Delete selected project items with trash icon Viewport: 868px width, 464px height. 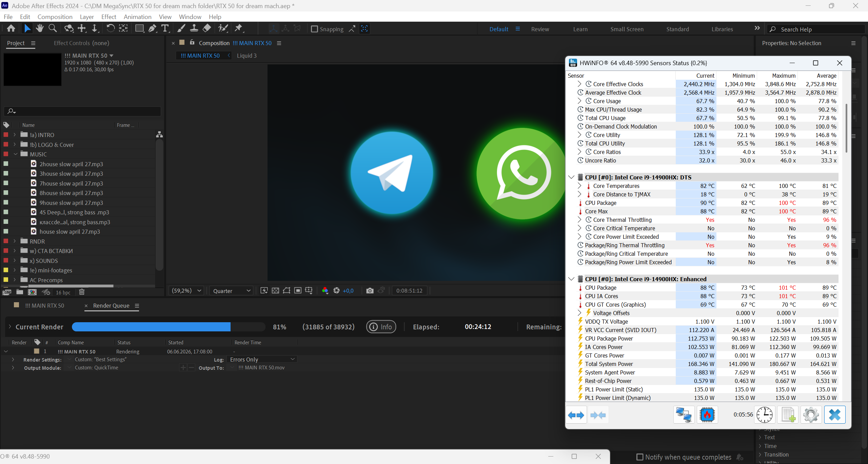tap(82, 292)
